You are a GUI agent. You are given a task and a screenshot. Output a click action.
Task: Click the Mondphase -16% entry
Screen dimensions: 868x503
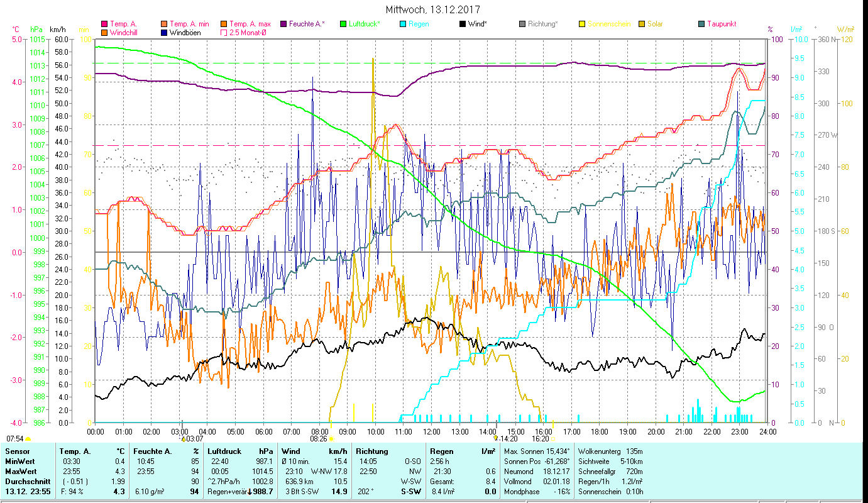(x=537, y=491)
